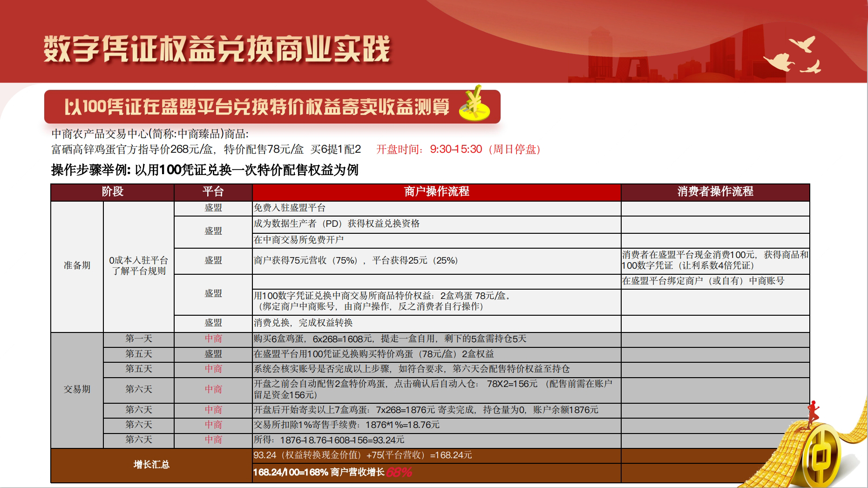Click the red 开盘时间 9:30-15:30 text
The width and height of the screenshot is (868, 488).
(459, 149)
